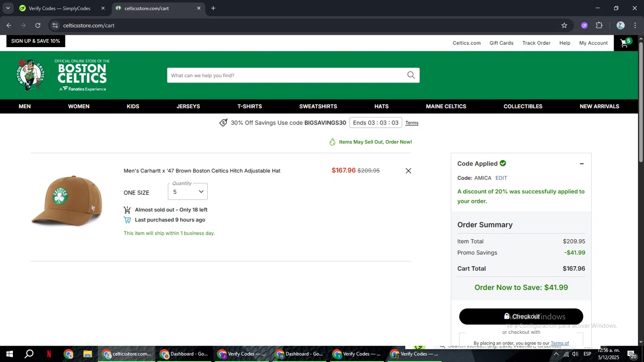
Task: Click the Checkout button
Action: click(x=521, y=317)
